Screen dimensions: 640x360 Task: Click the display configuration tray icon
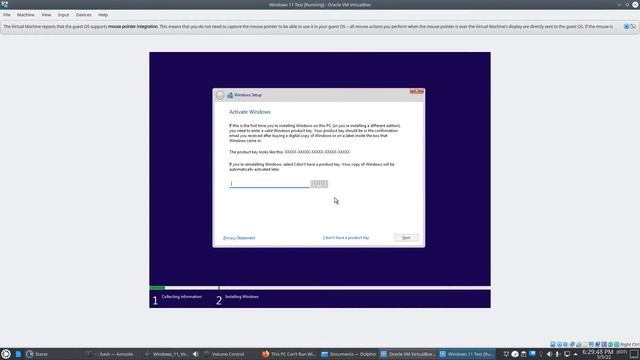click(x=567, y=354)
